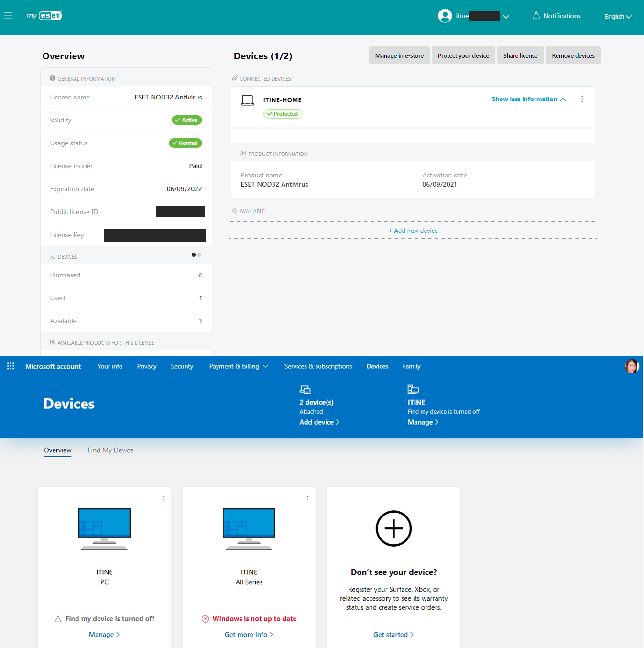Collapse with Show less information
The image size is (644, 648).
529,99
